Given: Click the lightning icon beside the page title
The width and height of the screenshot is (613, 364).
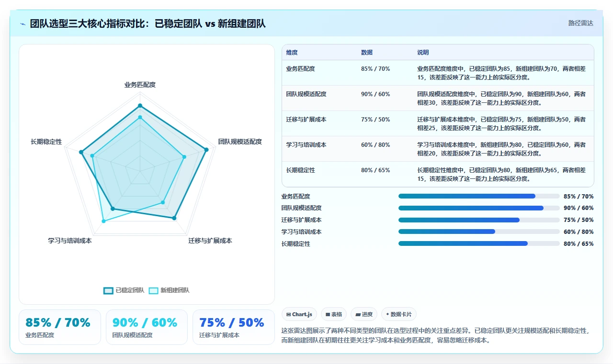Looking at the screenshot, I should (x=23, y=24).
